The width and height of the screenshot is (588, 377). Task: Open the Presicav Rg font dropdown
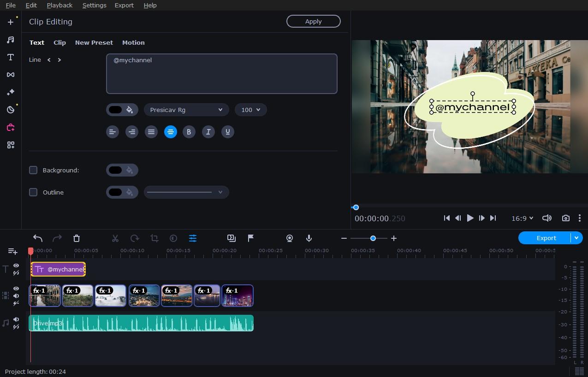click(186, 110)
